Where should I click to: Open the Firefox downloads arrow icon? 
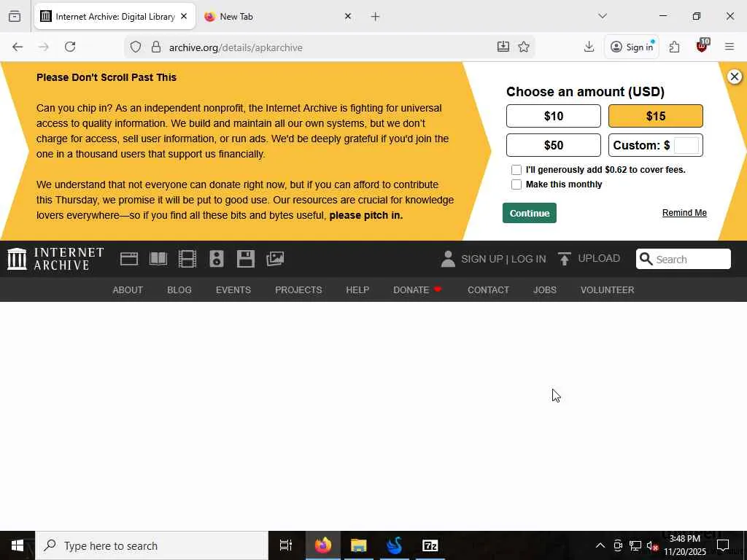point(589,47)
